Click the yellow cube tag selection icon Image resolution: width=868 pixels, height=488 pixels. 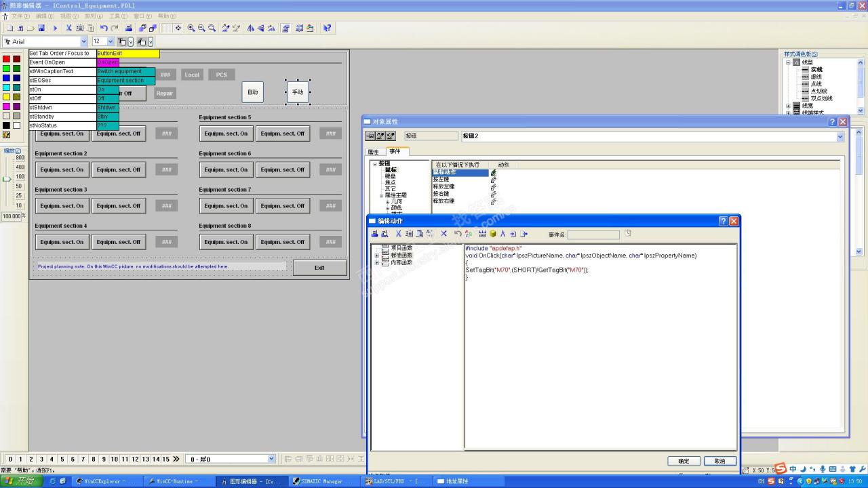493,234
